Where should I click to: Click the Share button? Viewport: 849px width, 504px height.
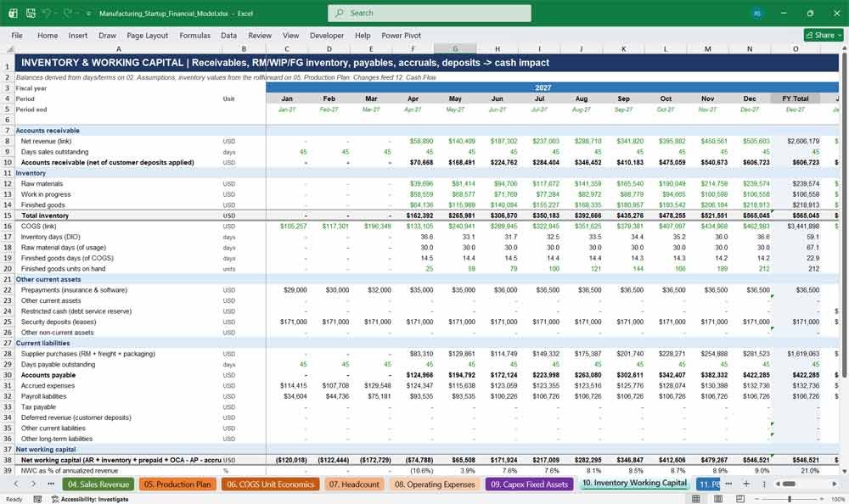click(824, 35)
